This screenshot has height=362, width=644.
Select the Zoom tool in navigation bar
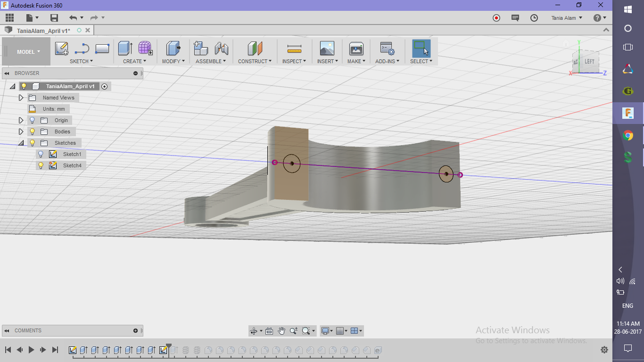(294, 331)
